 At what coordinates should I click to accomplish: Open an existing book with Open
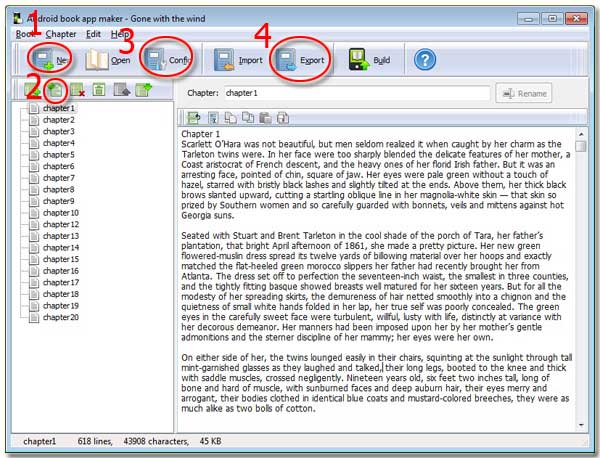(108, 60)
